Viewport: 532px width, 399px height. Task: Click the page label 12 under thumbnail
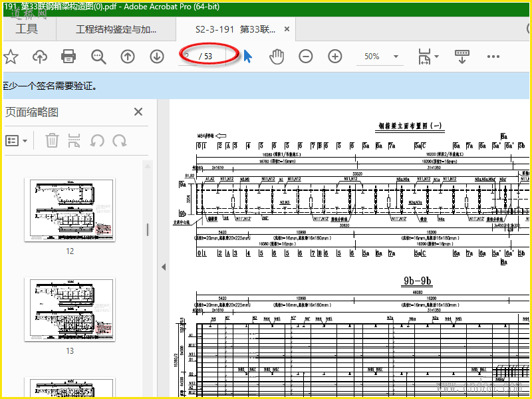(70, 251)
